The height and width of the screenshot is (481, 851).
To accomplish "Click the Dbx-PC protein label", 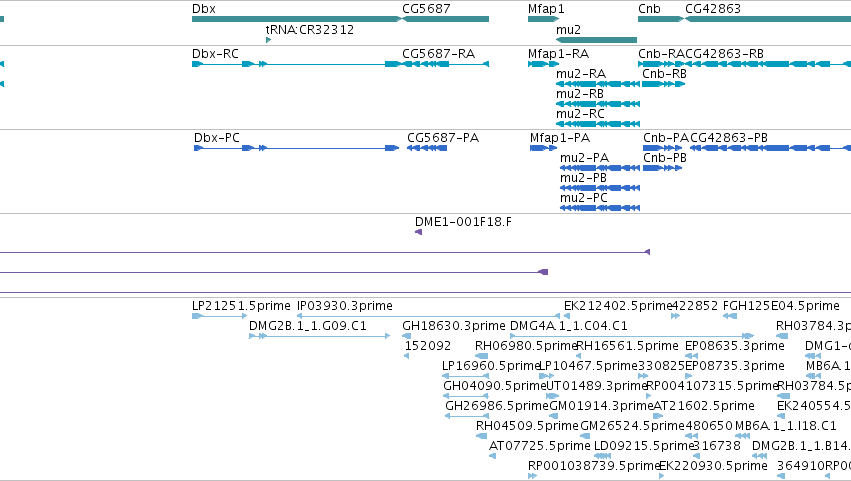I will pyautogui.click(x=217, y=138).
